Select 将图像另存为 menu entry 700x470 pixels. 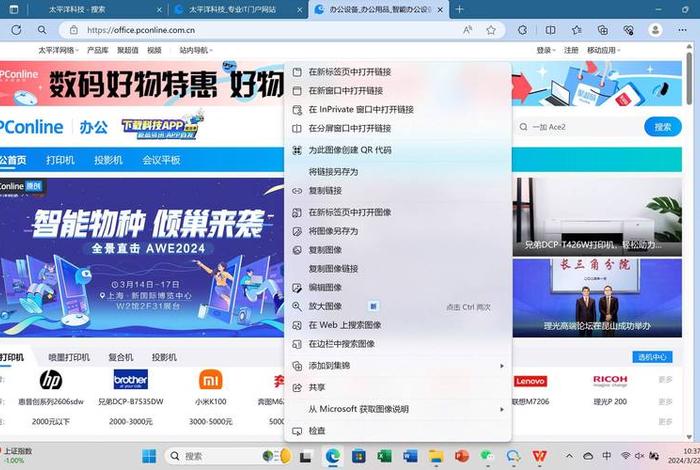tap(397, 231)
